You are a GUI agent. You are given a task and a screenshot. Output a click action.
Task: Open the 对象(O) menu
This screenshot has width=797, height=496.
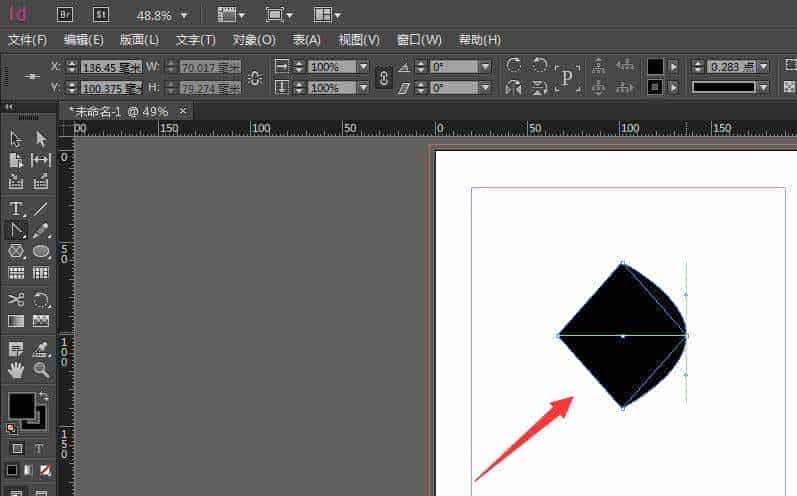point(254,40)
